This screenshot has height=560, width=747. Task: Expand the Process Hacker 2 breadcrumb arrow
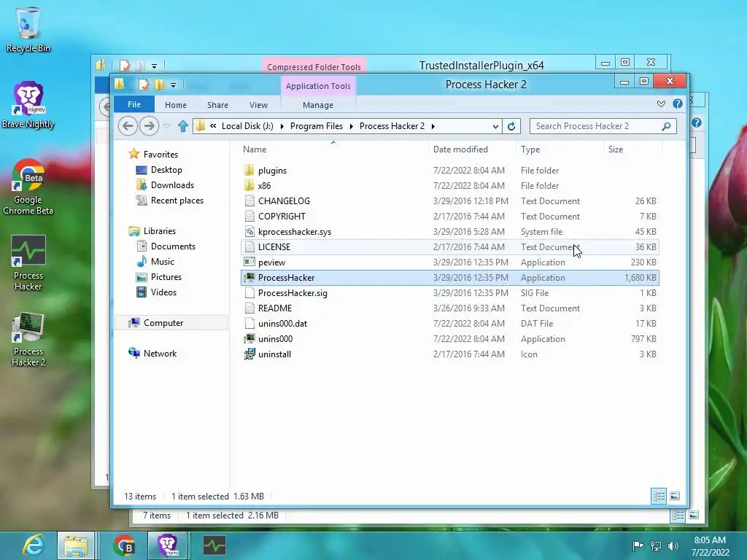click(x=433, y=126)
